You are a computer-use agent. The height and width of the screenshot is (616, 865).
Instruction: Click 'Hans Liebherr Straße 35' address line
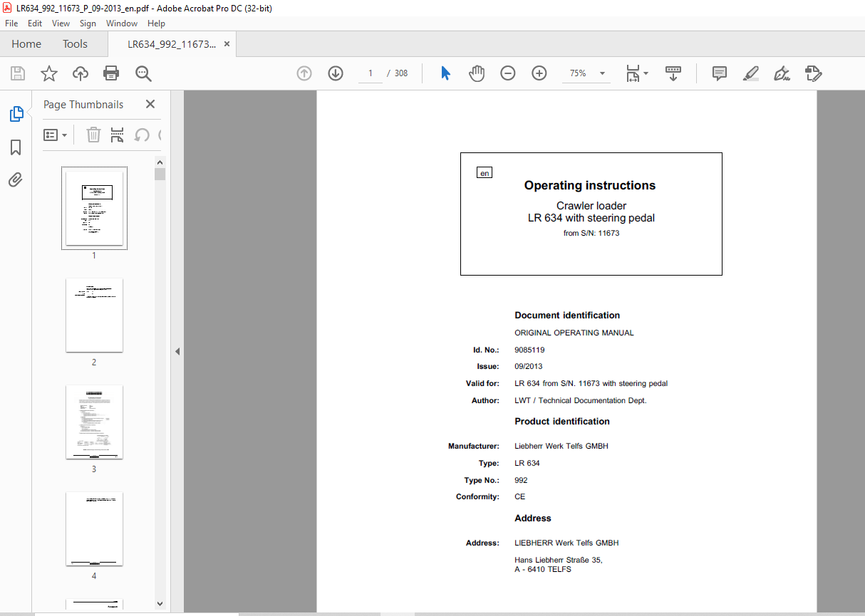[559, 560]
